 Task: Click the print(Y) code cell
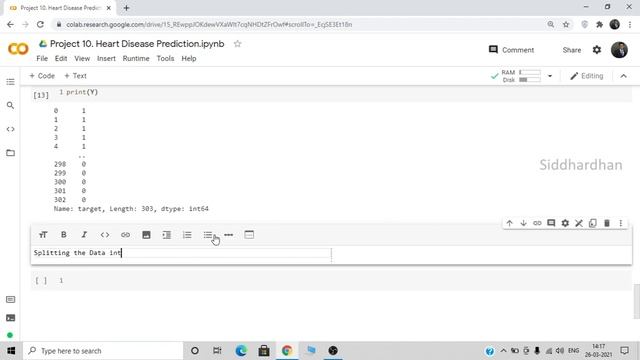(331, 93)
